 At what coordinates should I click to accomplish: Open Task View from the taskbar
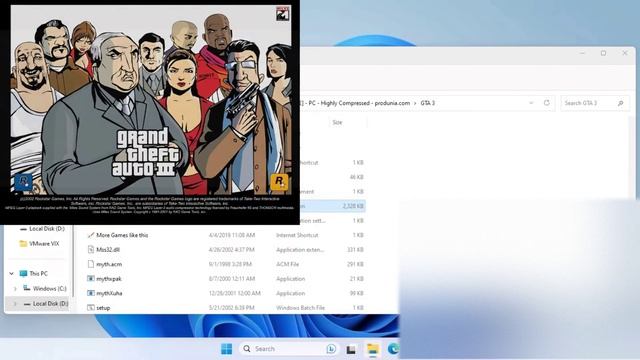[351, 349]
